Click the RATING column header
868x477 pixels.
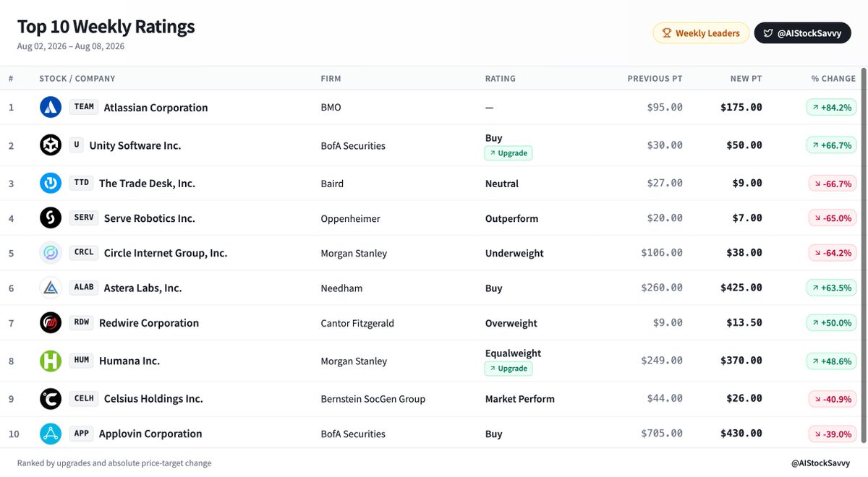(x=501, y=79)
